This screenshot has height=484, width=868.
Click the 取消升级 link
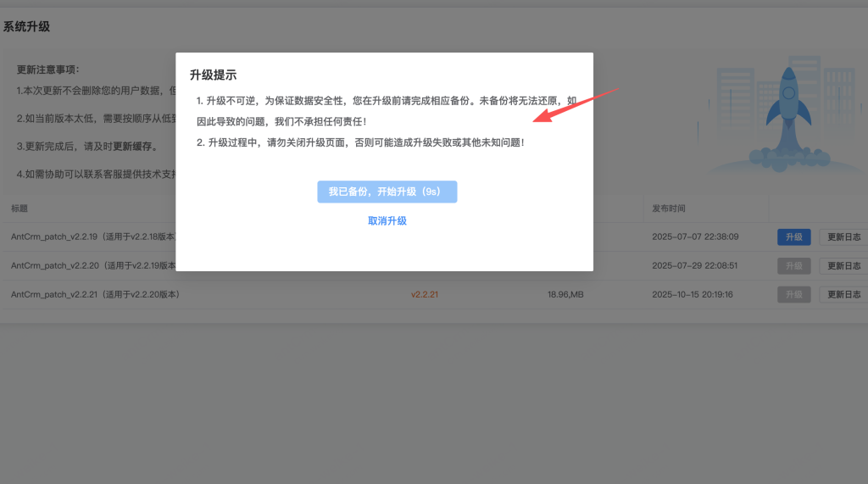387,220
